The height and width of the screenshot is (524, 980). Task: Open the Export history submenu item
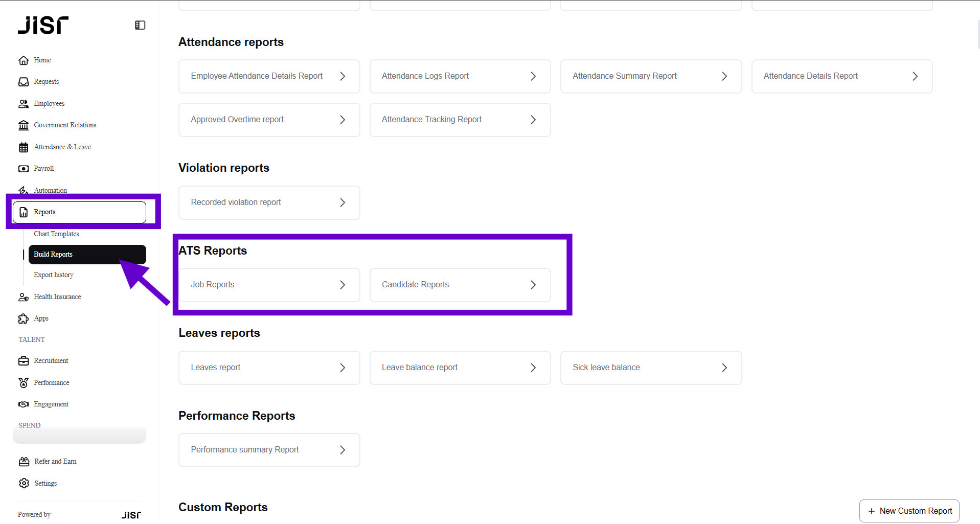54,275
